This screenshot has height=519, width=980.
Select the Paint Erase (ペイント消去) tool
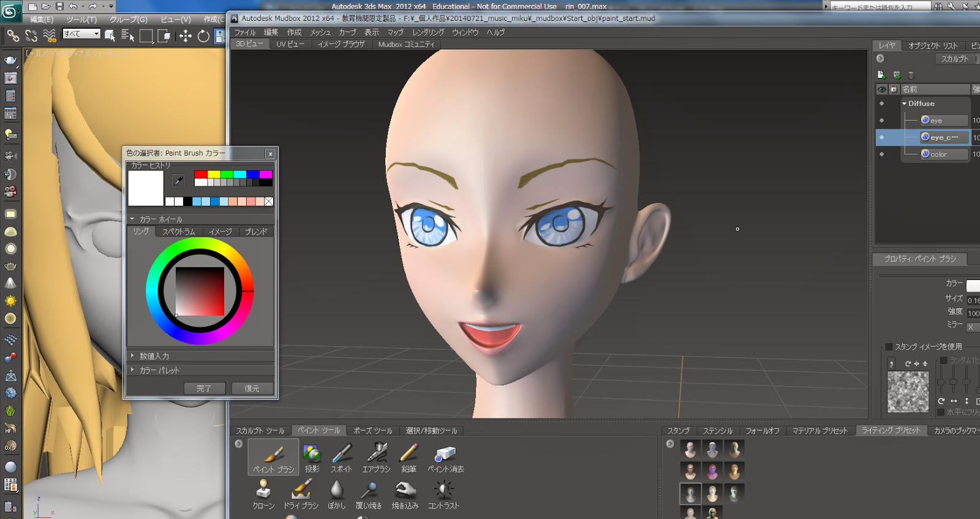tap(446, 457)
